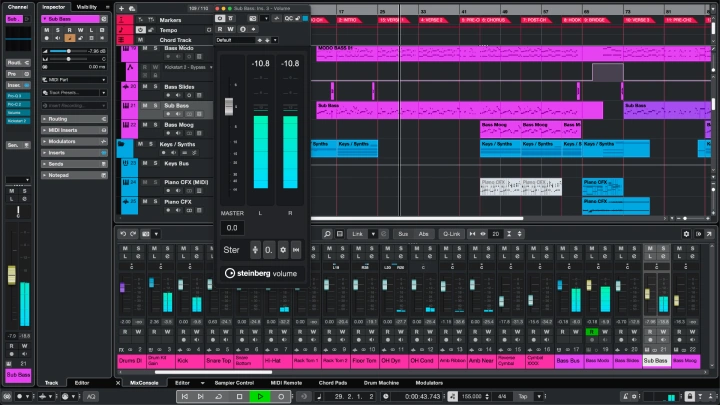Click Tap tempo button
The height and width of the screenshot is (405, 720).
point(523,396)
